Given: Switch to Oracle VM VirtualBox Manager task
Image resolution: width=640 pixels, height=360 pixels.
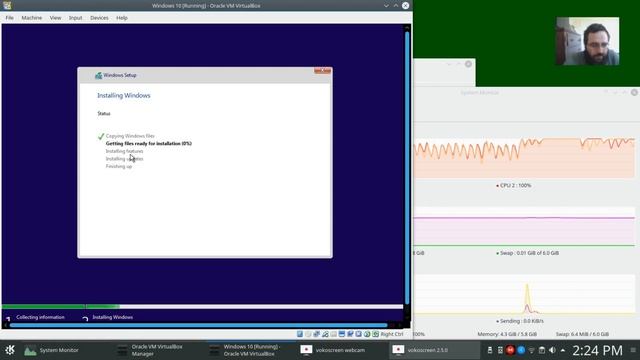Looking at the screenshot, I should 158,350.
